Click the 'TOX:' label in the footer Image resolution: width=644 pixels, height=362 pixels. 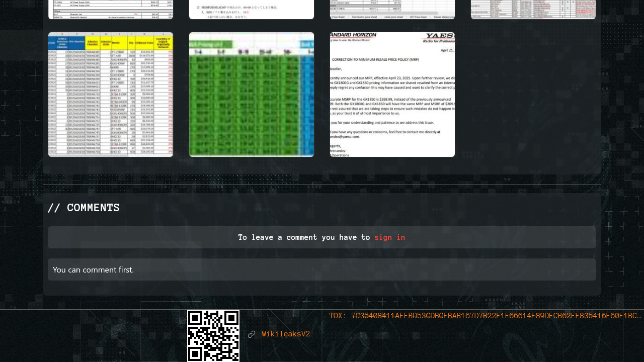point(338,316)
